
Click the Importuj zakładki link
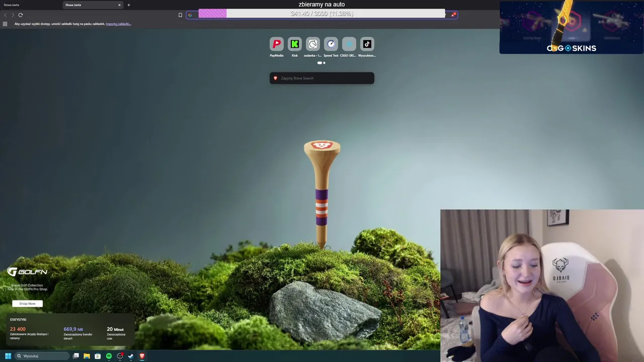118,24
